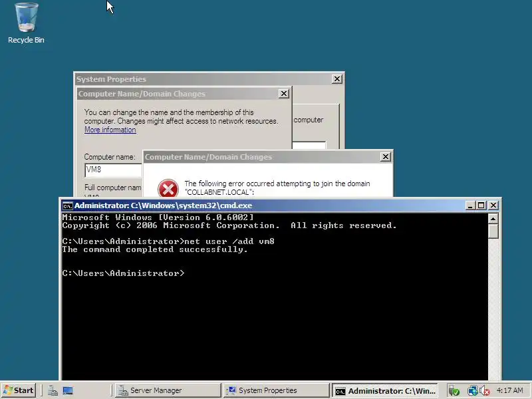This screenshot has height=399, width=532.
Task: Click the safely remove hardware tray icon
Action: 454,391
